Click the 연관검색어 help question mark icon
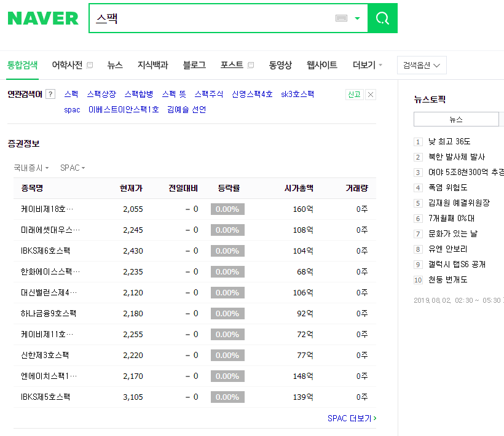The width and height of the screenshot is (504, 436). pos(50,95)
